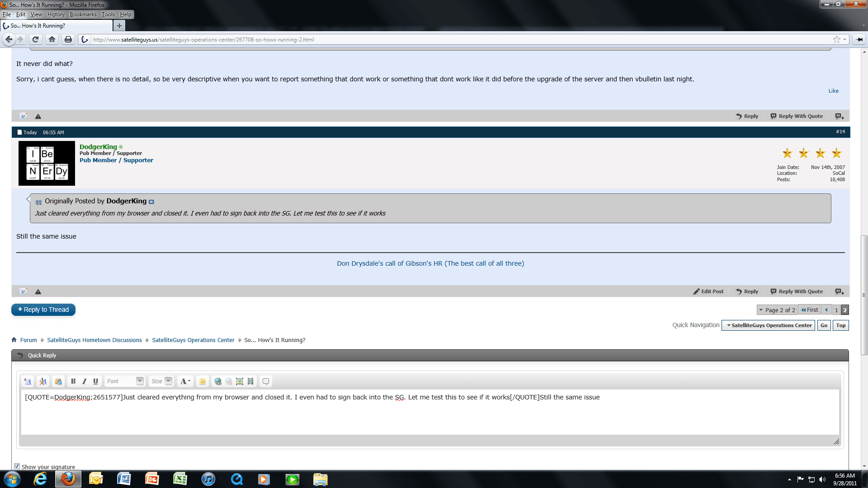Viewport: 868px width, 488px height.
Task: Go to page 1 of the thread
Action: (x=836, y=310)
